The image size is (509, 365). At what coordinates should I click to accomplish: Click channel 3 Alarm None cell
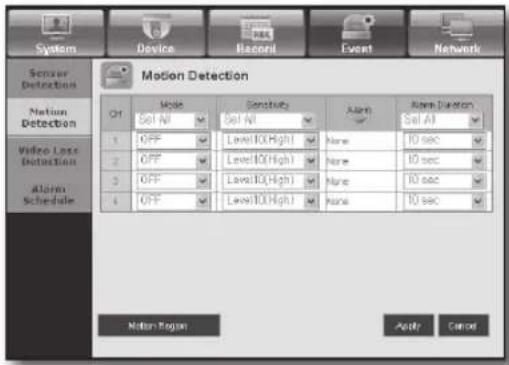360,181
